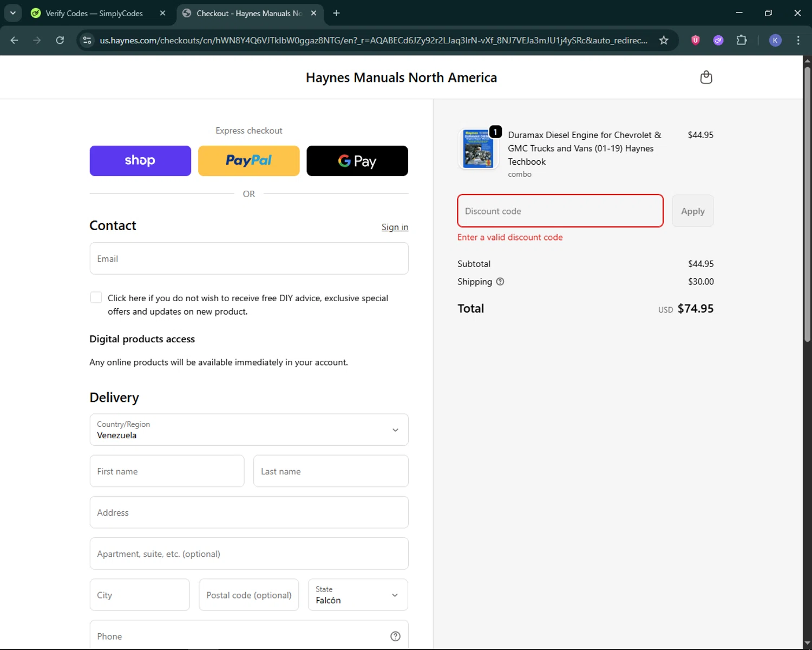Focus the Email input field
The width and height of the screenshot is (812, 650).
[x=249, y=258]
